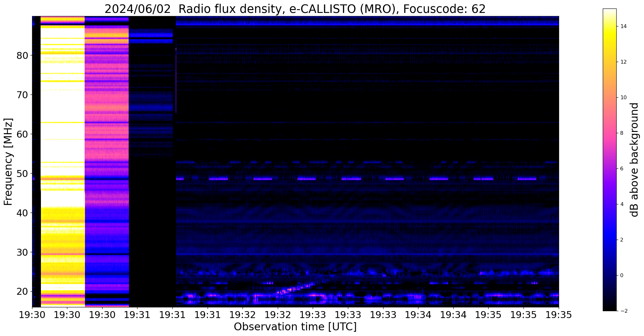
Task: Click the "dB above background" colorbar label
Action: (635, 160)
